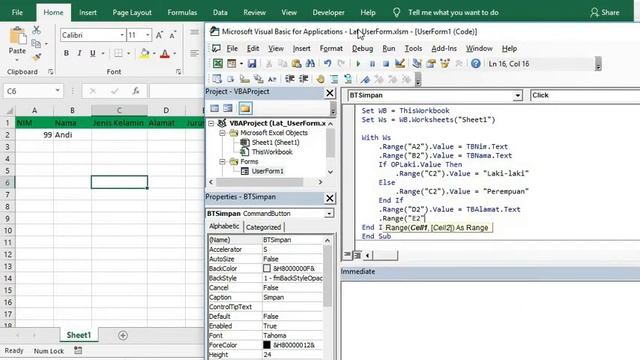Click List Properties/Methods icon in Edit toolbar
This screenshot has width=640, height=360.
(217, 79)
